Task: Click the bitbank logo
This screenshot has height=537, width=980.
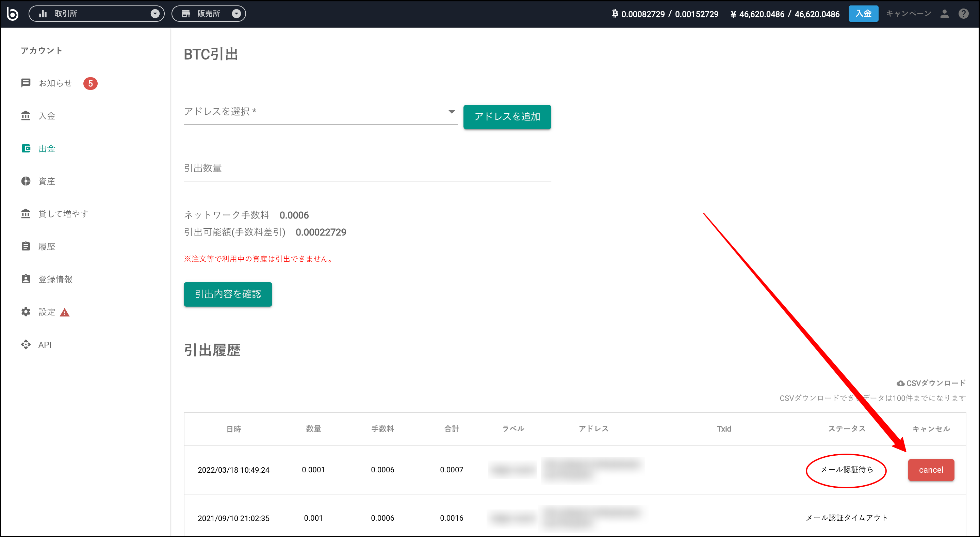Action: coord(13,13)
